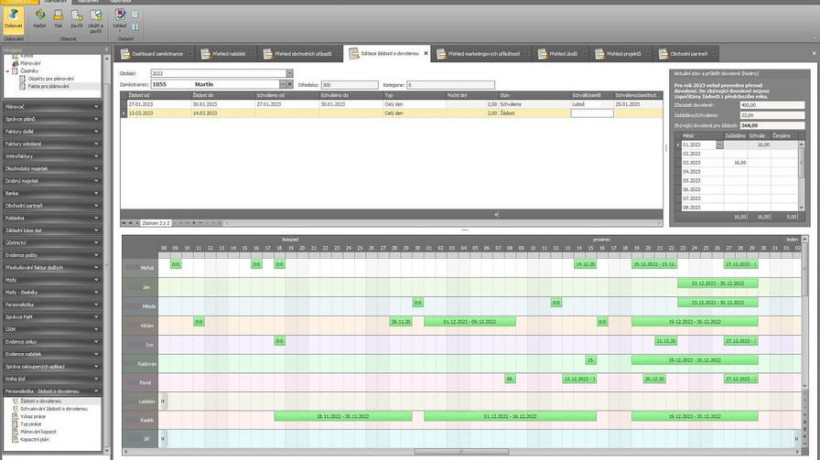820x460 pixels.
Task: Click the Dokovat ribbon icon
Action: pyautogui.click(x=13, y=22)
